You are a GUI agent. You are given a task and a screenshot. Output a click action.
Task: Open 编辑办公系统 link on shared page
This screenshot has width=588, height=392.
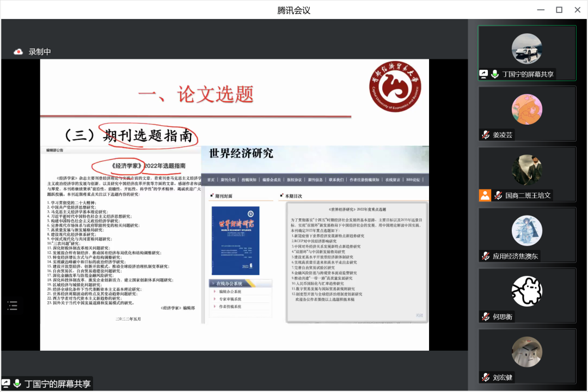(x=230, y=291)
